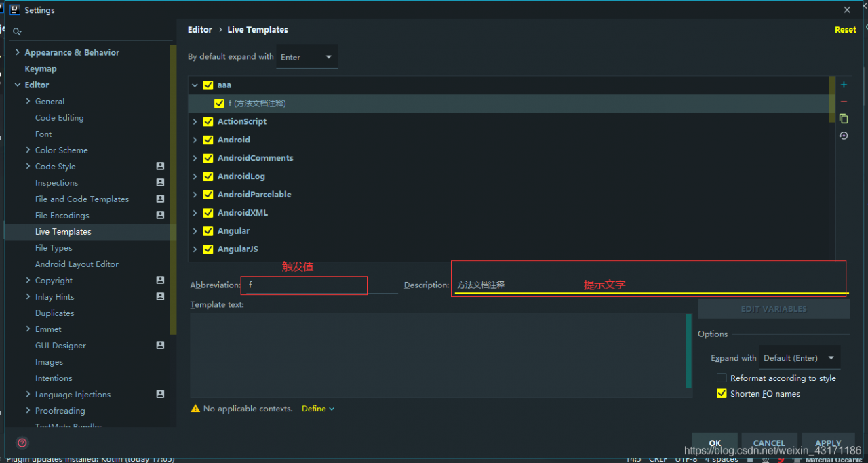The height and width of the screenshot is (463, 868).
Task: Click the OK button
Action: pyautogui.click(x=715, y=443)
